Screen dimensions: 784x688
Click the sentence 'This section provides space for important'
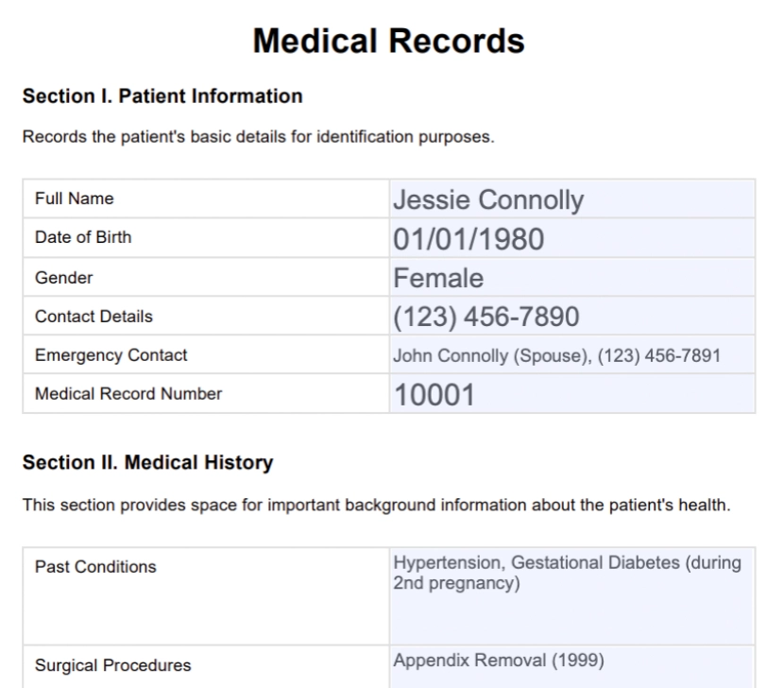377,505
